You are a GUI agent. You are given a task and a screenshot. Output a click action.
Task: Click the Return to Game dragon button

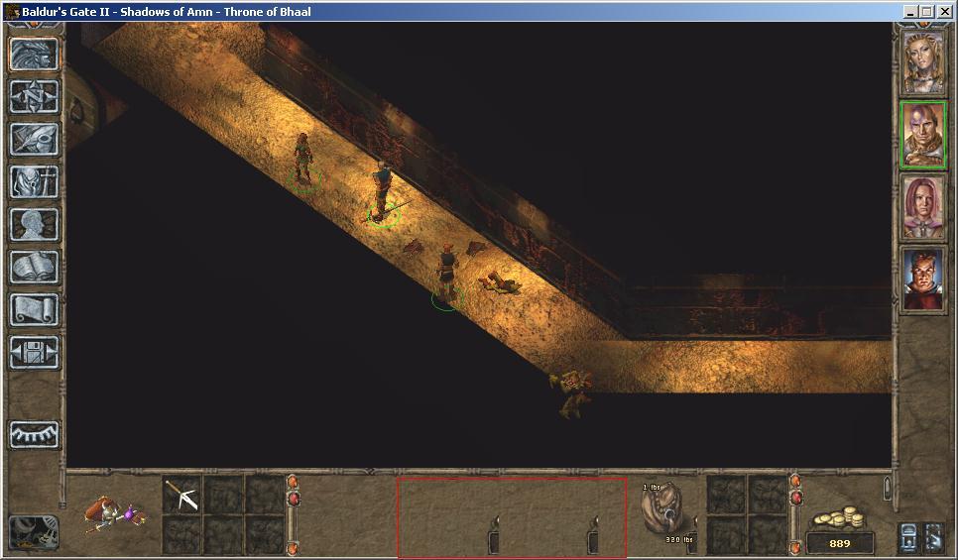pyautogui.click(x=34, y=55)
